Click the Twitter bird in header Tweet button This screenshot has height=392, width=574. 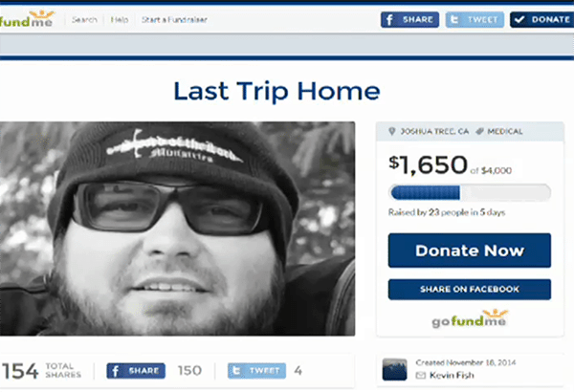(x=454, y=19)
